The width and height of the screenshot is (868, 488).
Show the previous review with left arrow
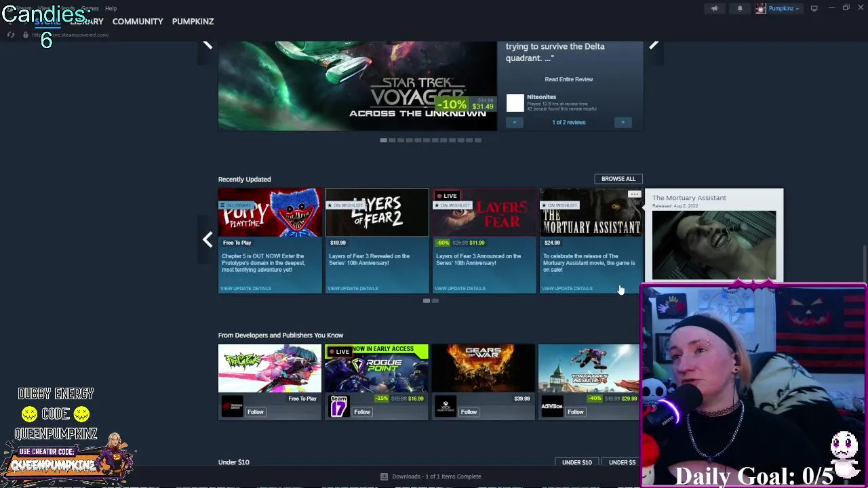pos(515,122)
